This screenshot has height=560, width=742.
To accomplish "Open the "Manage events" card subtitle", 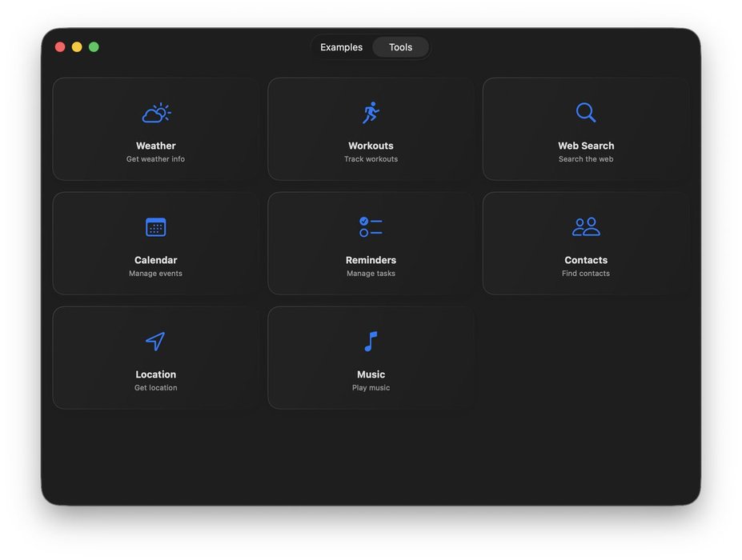I will tap(156, 274).
